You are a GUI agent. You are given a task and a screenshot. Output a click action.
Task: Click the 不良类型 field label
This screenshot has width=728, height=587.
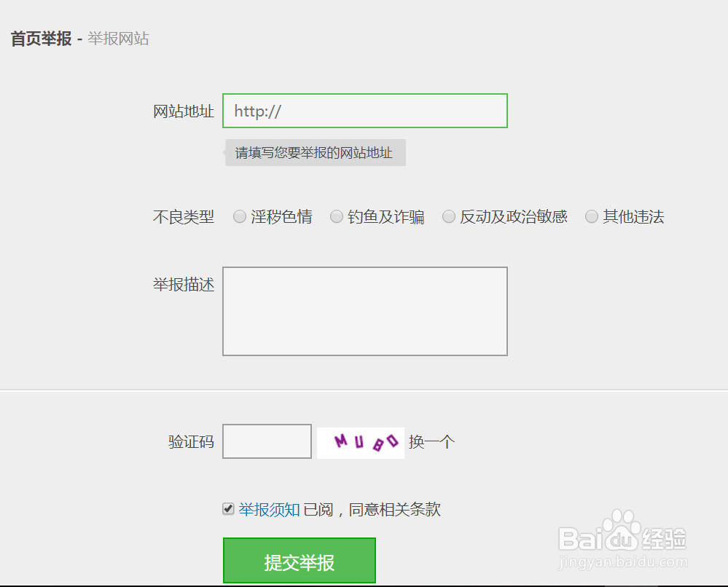[x=183, y=216]
